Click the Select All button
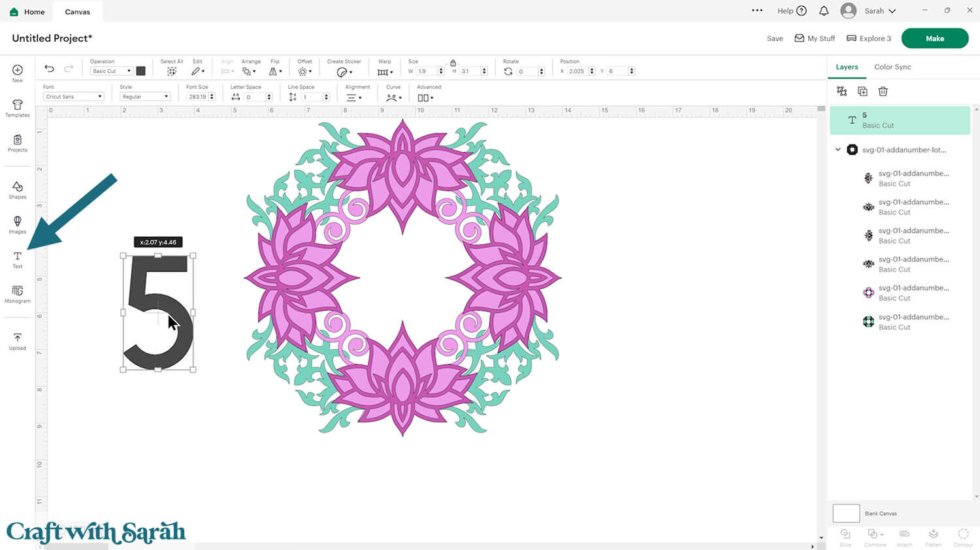The width and height of the screenshot is (980, 550). pyautogui.click(x=171, y=71)
